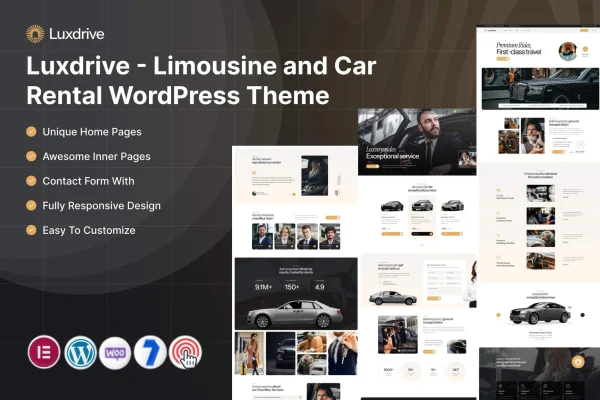Open the woman in tan coat gallery photo
The width and height of the screenshot is (600, 400).
click(249, 353)
